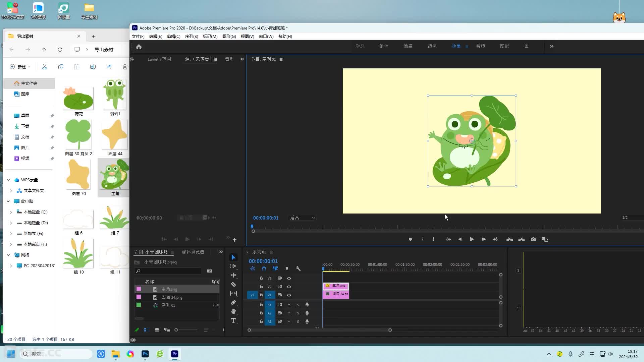Click Mark Out bracket in Program monitor
The image size is (644, 362).
pos(433,239)
